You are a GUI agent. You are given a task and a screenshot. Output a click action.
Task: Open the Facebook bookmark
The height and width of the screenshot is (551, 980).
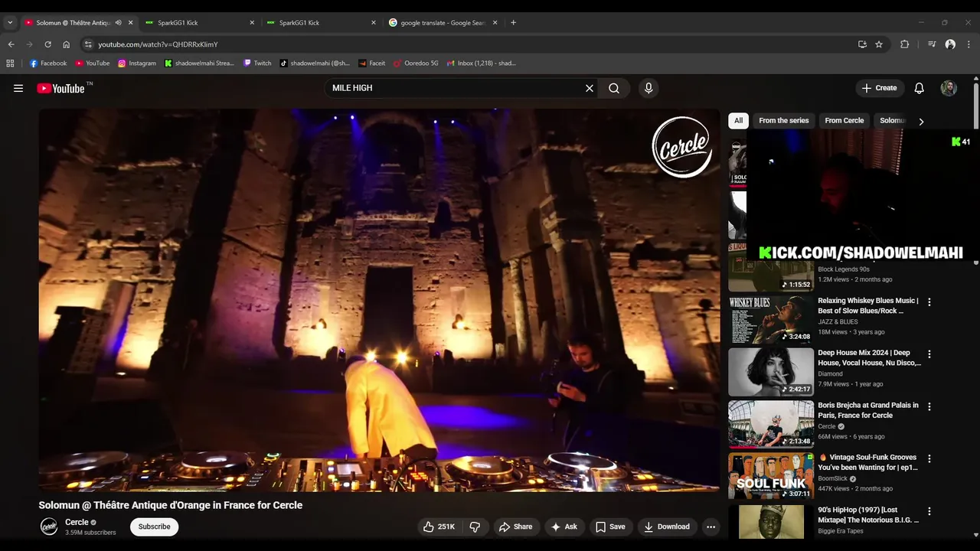pyautogui.click(x=48, y=64)
